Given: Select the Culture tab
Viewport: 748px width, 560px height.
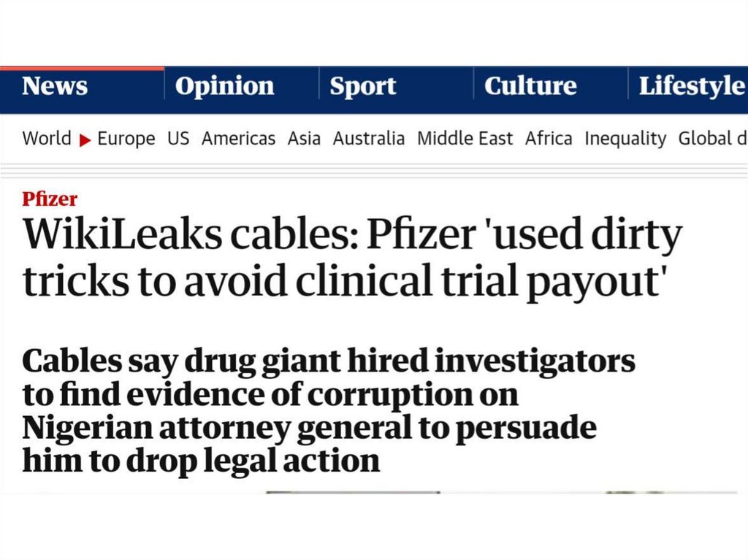Looking at the screenshot, I should point(530,86).
